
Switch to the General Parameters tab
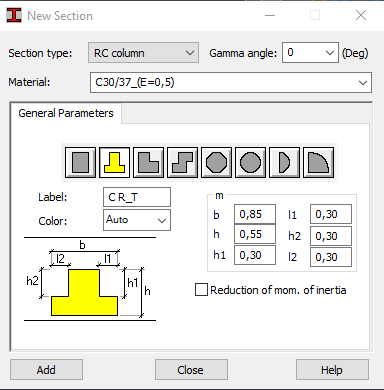(x=66, y=113)
